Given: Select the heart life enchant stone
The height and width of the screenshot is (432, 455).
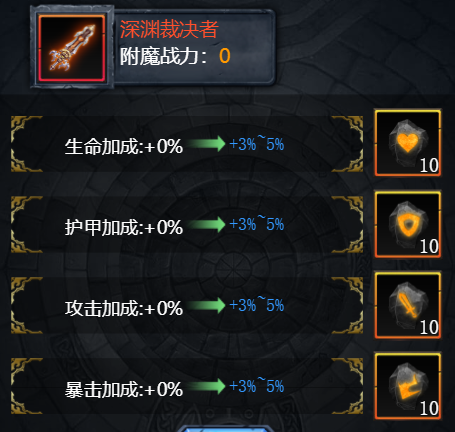Looking at the screenshot, I should [x=408, y=143].
